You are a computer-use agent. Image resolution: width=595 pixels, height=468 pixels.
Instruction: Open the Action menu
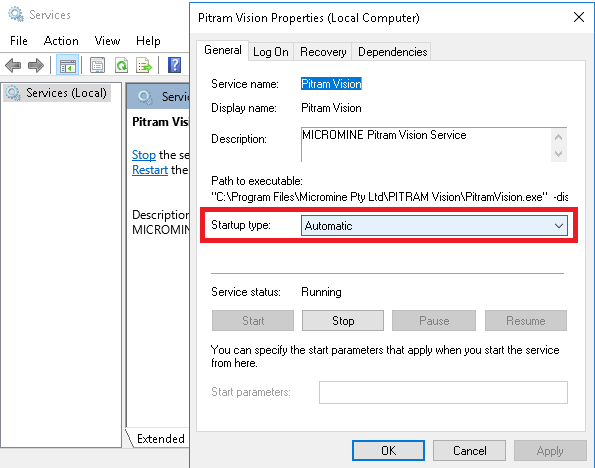click(61, 41)
